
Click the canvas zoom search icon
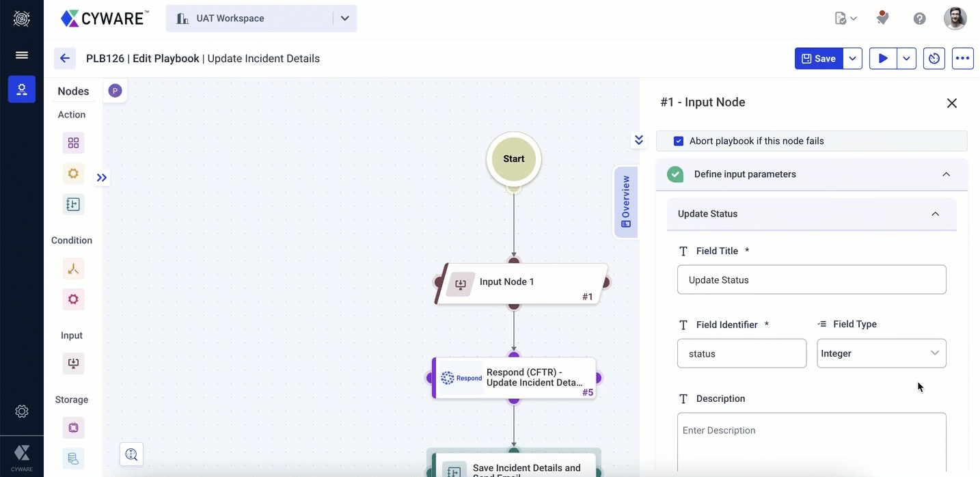131,454
